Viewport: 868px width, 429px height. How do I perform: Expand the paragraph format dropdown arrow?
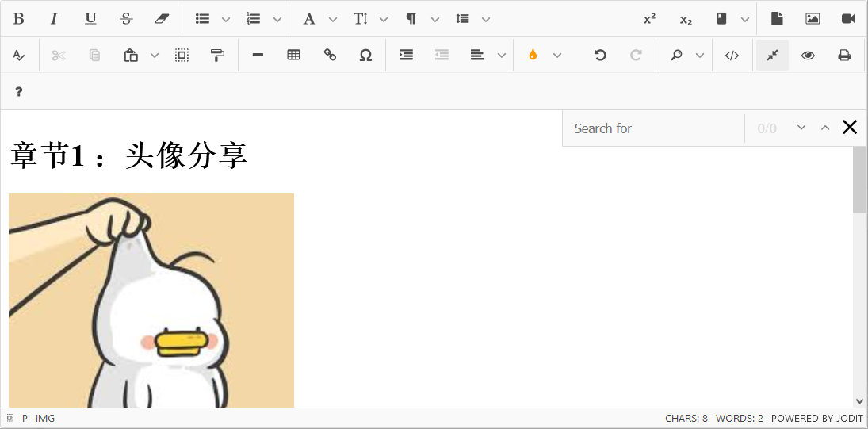click(435, 19)
